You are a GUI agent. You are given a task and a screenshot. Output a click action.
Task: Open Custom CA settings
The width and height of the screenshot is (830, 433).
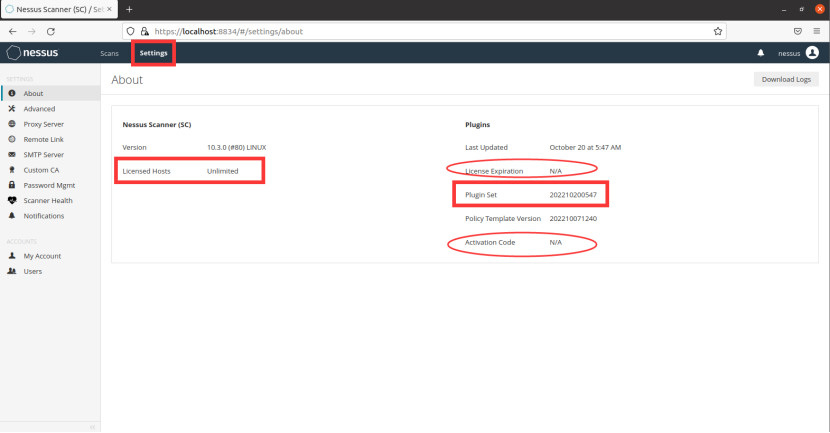tap(50, 170)
